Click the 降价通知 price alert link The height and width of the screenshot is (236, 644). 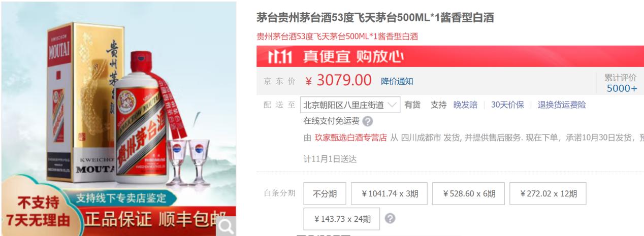(397, 81)
